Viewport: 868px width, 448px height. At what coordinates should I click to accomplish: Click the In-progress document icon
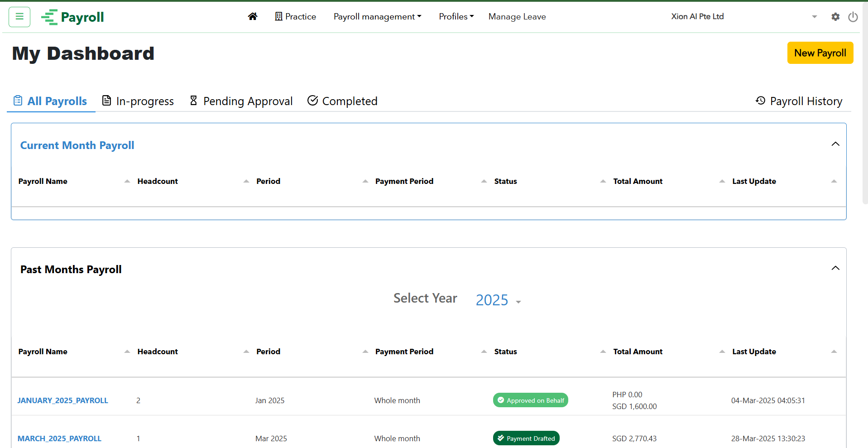pos(106,101)
